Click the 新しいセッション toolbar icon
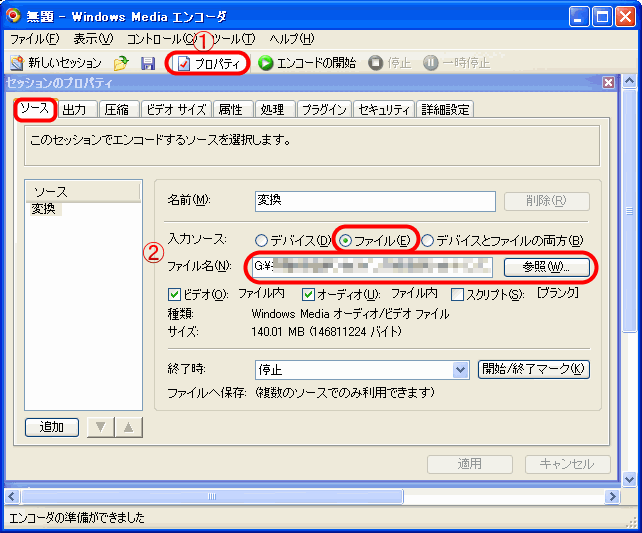642x533 pixels. coord(17,63)
